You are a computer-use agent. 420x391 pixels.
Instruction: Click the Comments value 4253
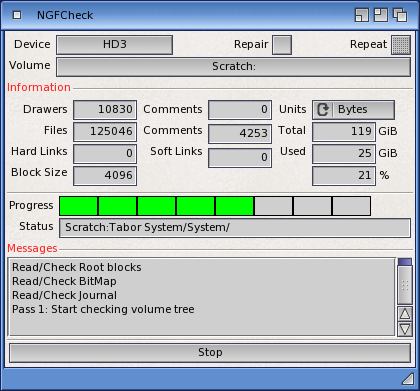pos(240,134)
